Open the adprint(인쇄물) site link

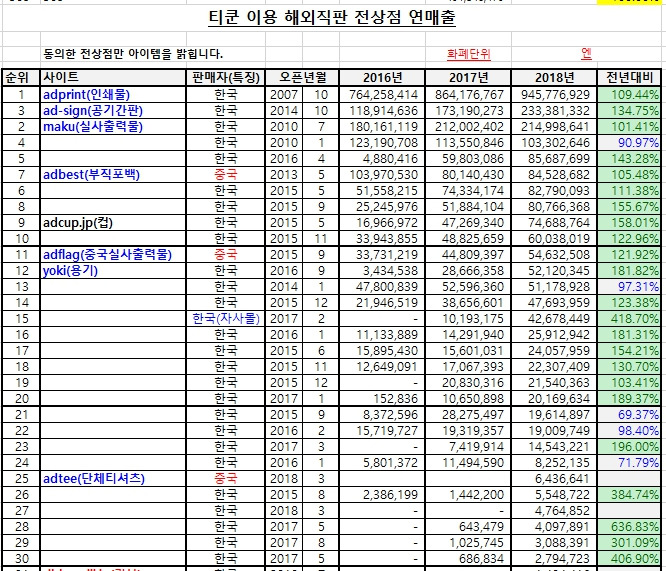[x=86, y=94]
